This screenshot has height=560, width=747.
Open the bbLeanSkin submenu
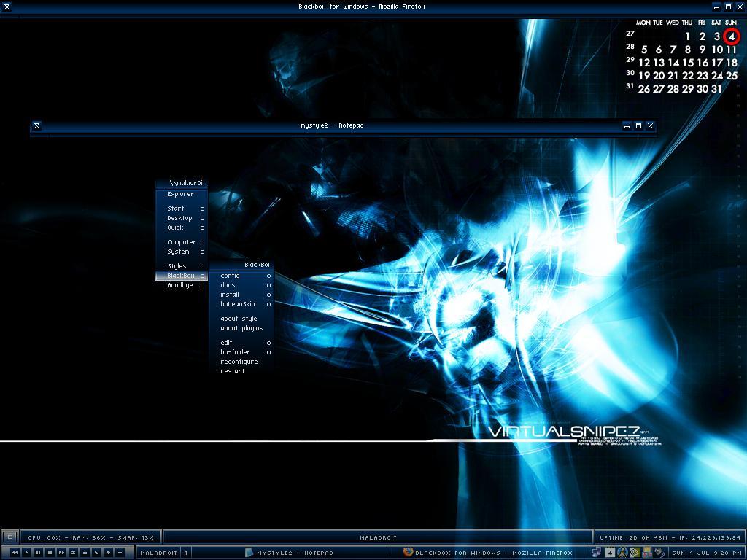pyautogui.click(x=241, y=304)
